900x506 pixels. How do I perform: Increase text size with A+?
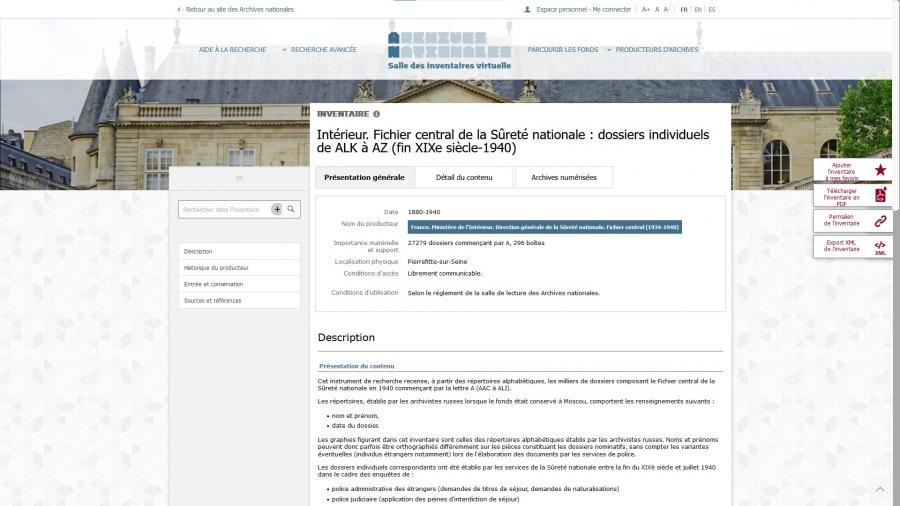646,10
